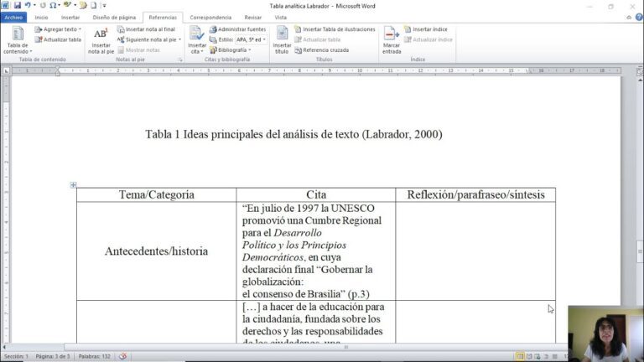Screen dimensions: 644x362
Task: Click the Reflexión/parafraseo/síntesis header cell
Action: (x=475, y=194)
